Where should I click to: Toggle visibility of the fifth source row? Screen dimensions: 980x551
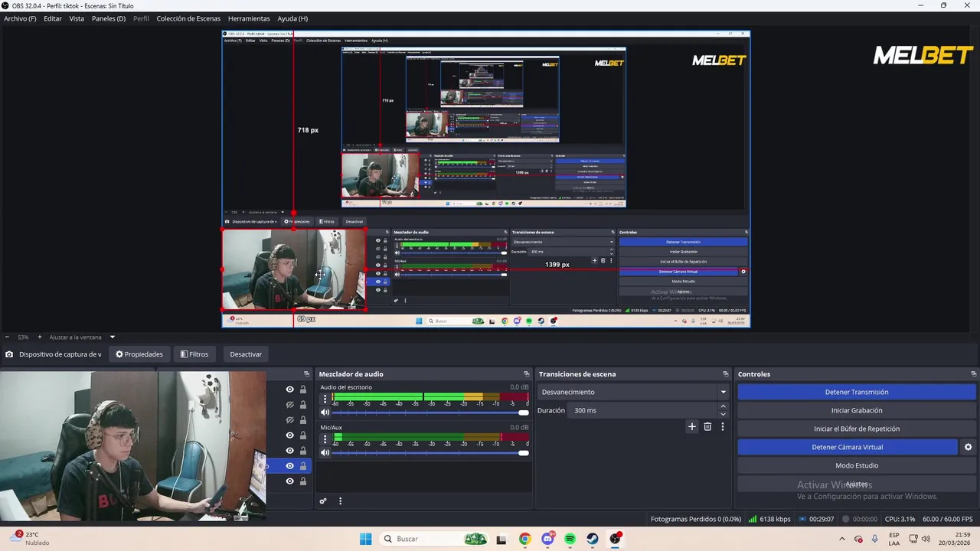pyautogui.click(x=289, y=451)
